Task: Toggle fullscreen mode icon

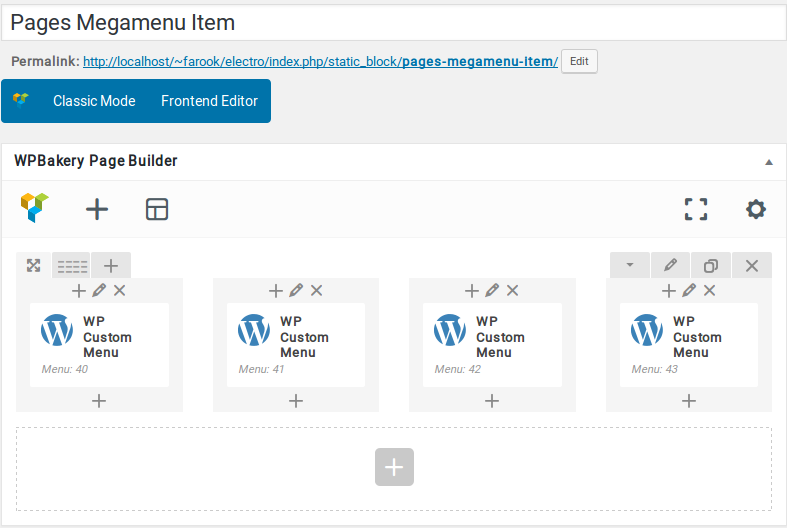Action: (x=696, y=209)
